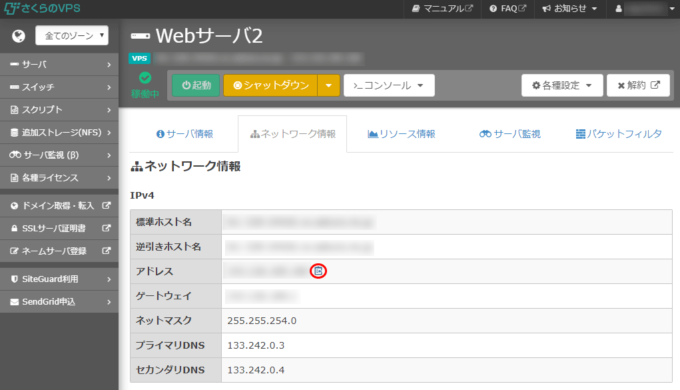Expand the お知らせ notifications menu
Image resolution: width=680 pixels, height=390 pixels.
(x=569, y=9)
